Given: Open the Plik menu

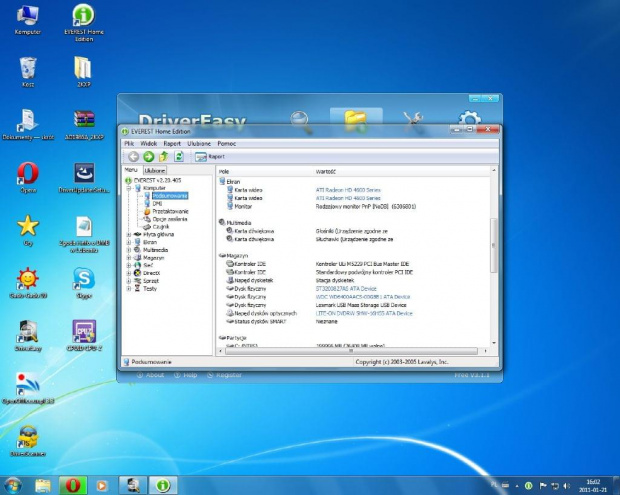Looking at the screenshot, I should [129, 144].
